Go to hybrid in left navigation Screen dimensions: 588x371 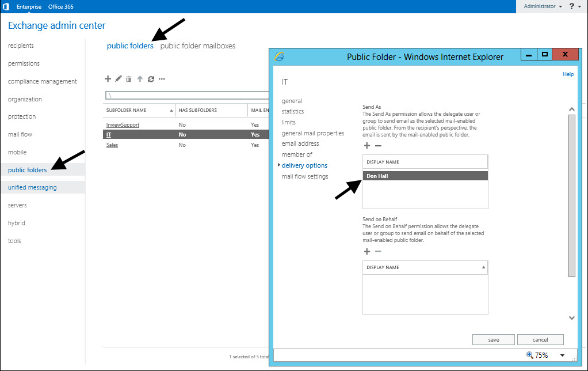click(x=17, y=223)
